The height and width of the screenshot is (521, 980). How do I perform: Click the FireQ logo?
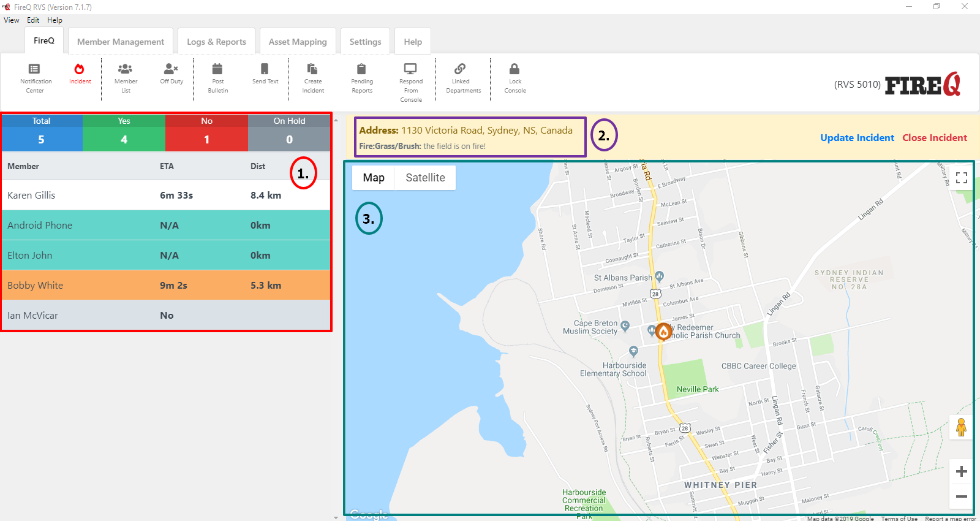[923, 85]
